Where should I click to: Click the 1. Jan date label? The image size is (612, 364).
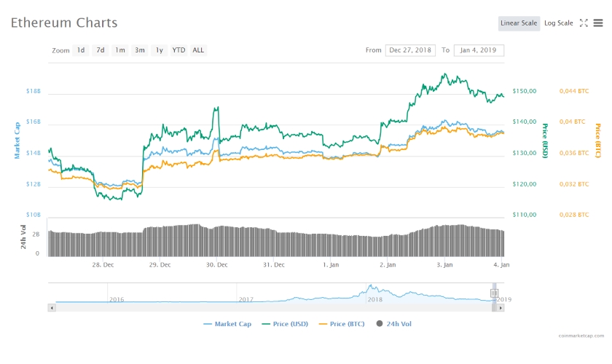point(331,264)
